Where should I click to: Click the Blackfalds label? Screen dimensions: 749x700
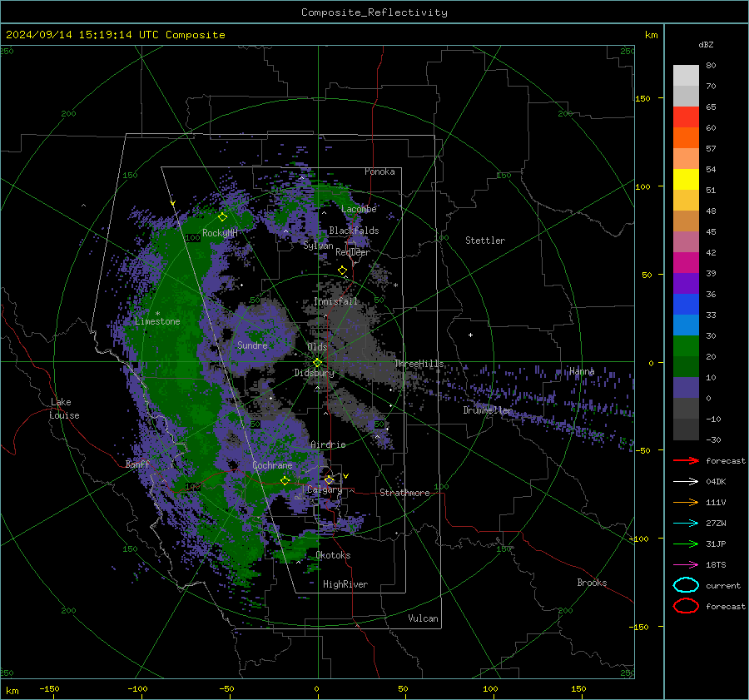coord(354,231)
